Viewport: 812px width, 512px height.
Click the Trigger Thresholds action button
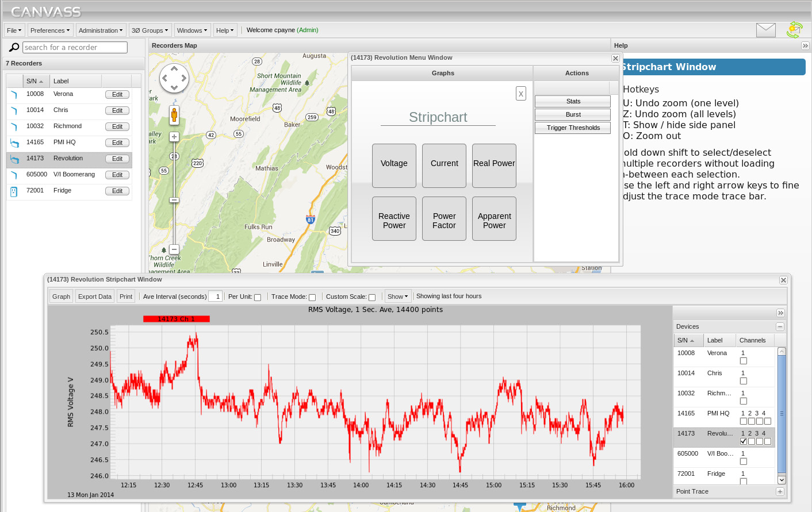pyautogui.click(x=573, y=128)
